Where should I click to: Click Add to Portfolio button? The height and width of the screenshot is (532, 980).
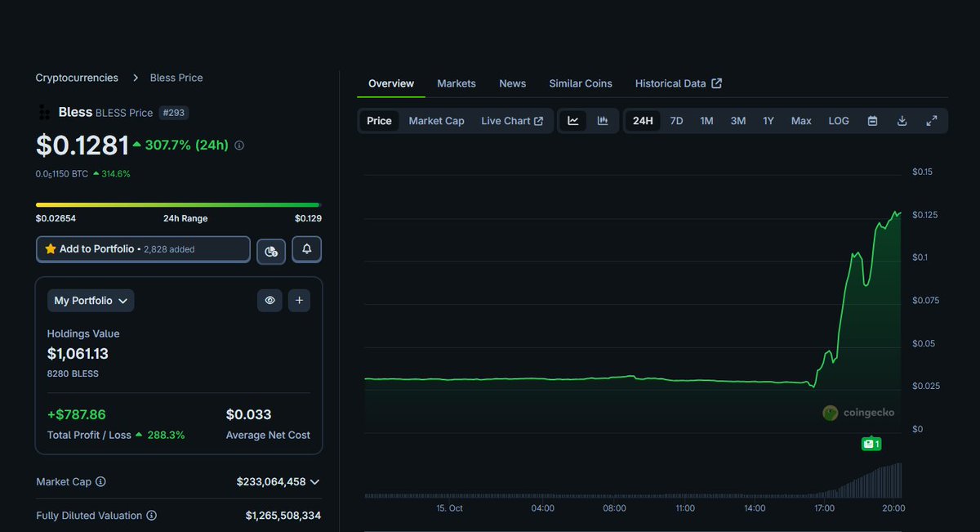143,249
